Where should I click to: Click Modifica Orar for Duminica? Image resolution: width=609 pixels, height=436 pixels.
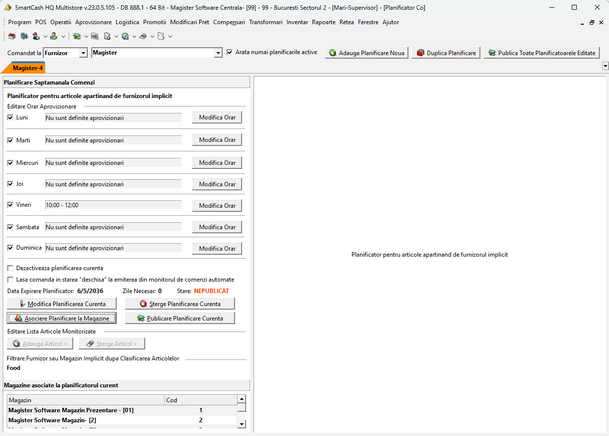coord(217,248)
